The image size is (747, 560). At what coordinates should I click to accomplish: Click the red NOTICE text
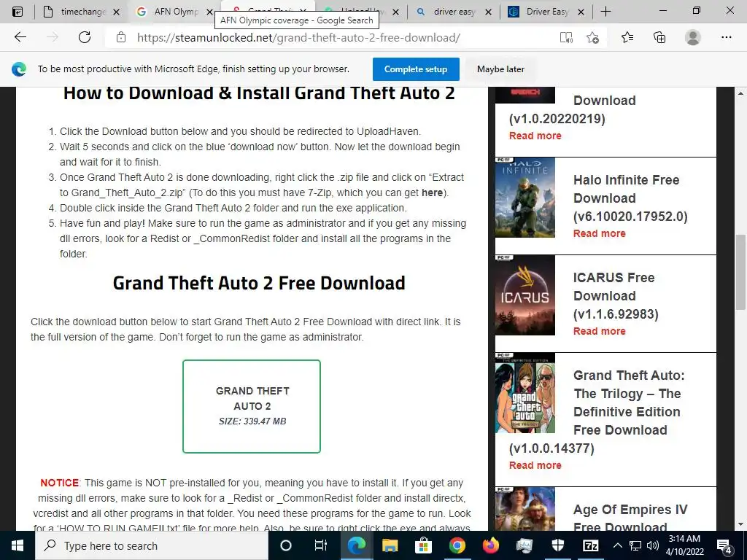(60, 483)
